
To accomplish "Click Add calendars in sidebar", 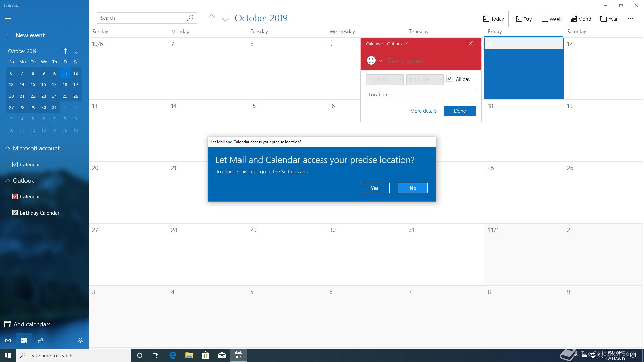I will tap(28, 324).
